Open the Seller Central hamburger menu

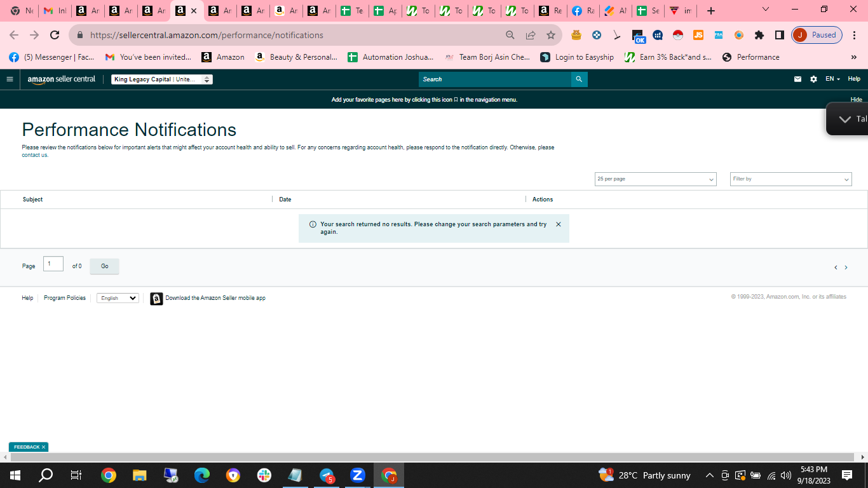pyautogui.click(x=10, y=79)
